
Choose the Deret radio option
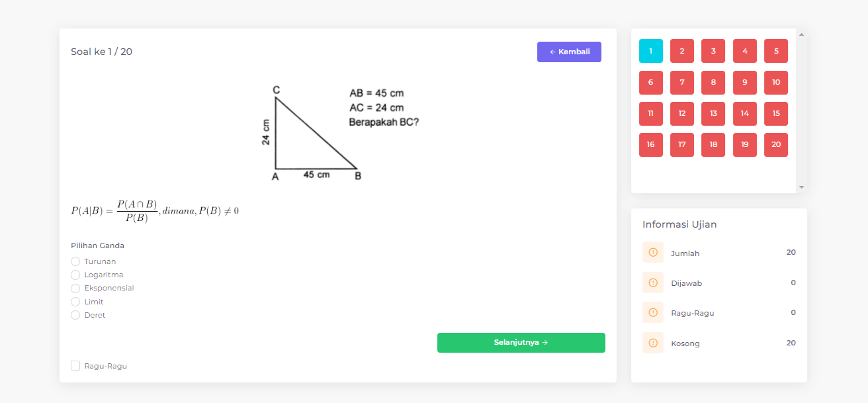pos(75,315)
